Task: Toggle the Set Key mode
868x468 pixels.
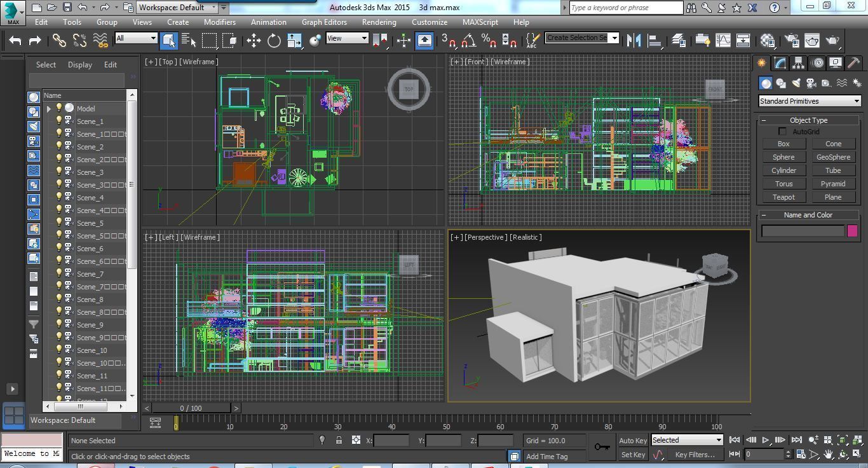Action: (x=633, y=455)
